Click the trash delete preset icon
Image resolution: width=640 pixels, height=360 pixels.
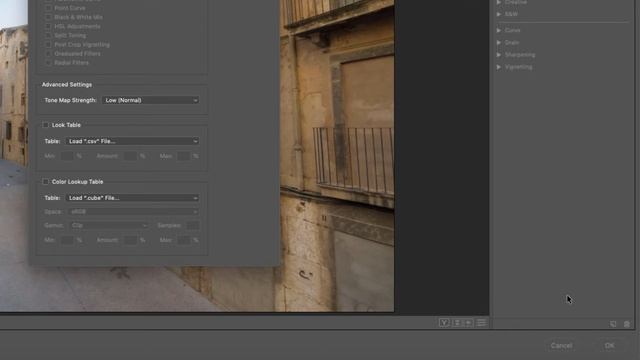(x=627, y=324)
